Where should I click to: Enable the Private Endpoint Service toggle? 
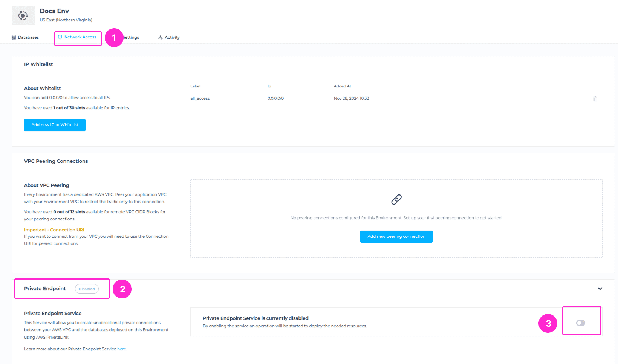click(x=580, y=323)
